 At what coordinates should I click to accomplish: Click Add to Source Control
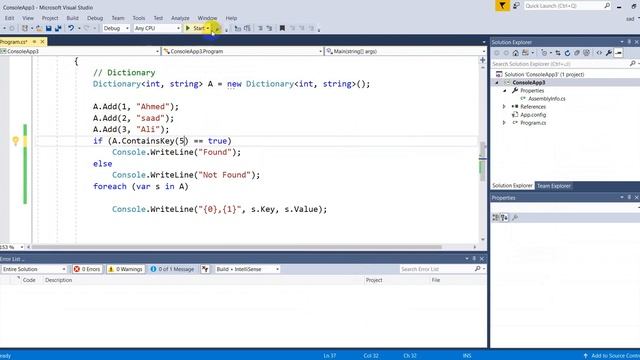click(611, 356)
